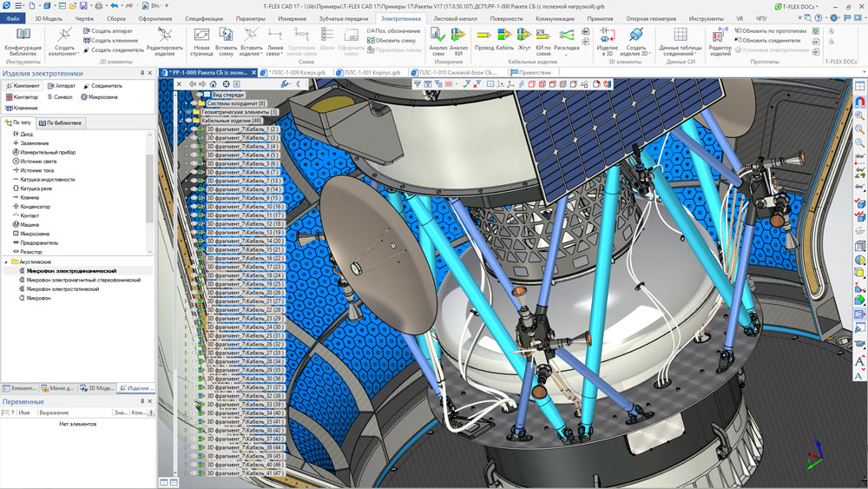Hide the Кабель_3 (4) fragment via eye icon
This screenshot has height=489, width=868.
tap(194, 146)
